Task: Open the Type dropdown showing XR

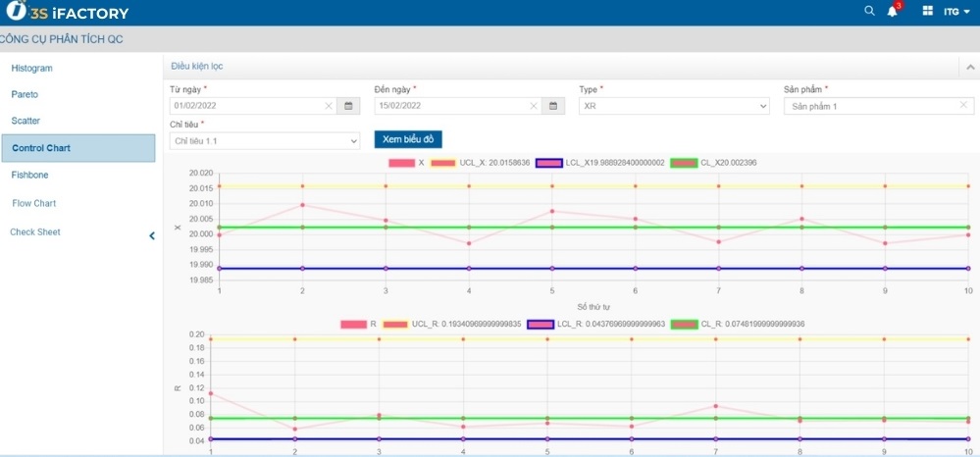Action: coord(673,106)
